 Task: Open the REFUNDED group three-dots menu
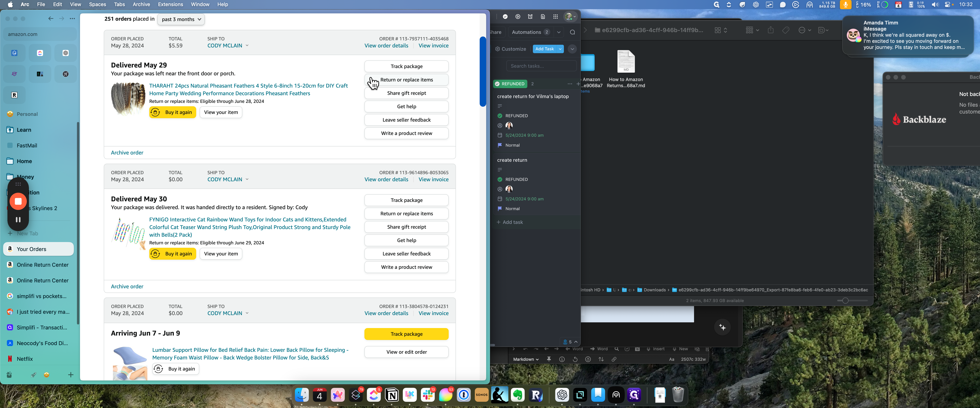(x=569, y=84)
